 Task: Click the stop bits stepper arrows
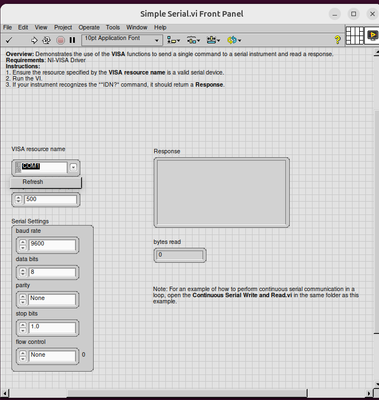click(23, 328)
